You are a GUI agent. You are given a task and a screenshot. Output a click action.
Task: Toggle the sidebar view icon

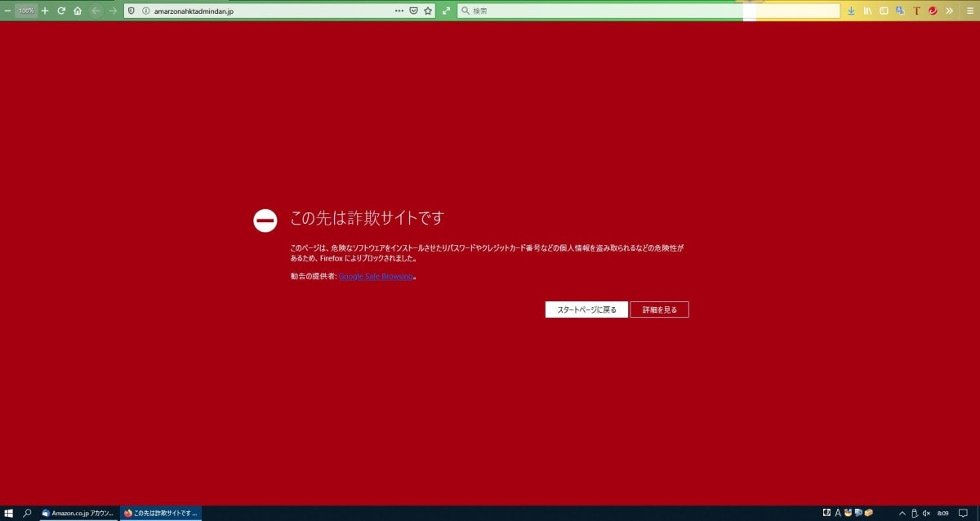[x=884, y=11]
